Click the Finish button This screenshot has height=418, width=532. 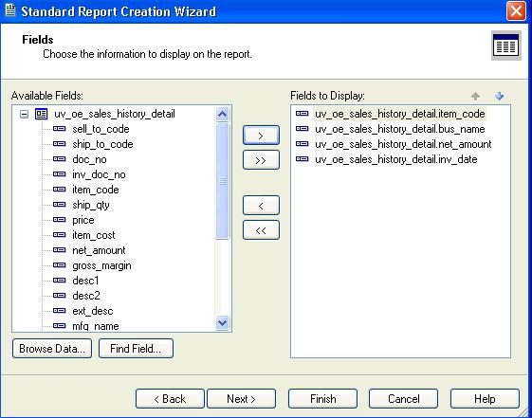click(322, 399)
